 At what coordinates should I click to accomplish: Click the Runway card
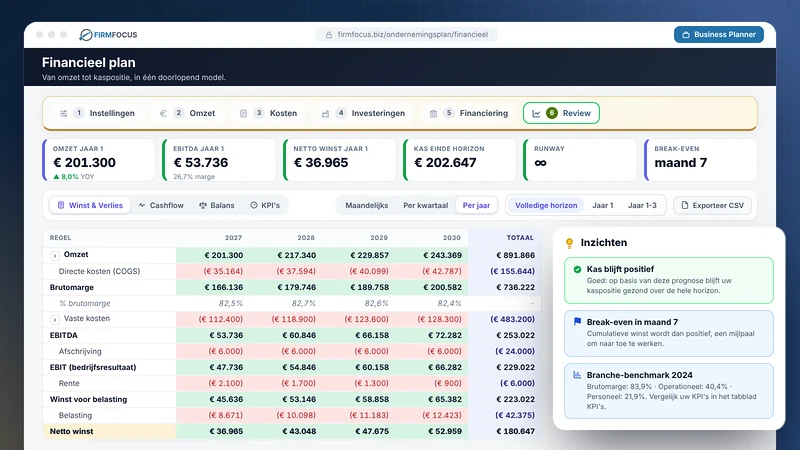580,160
